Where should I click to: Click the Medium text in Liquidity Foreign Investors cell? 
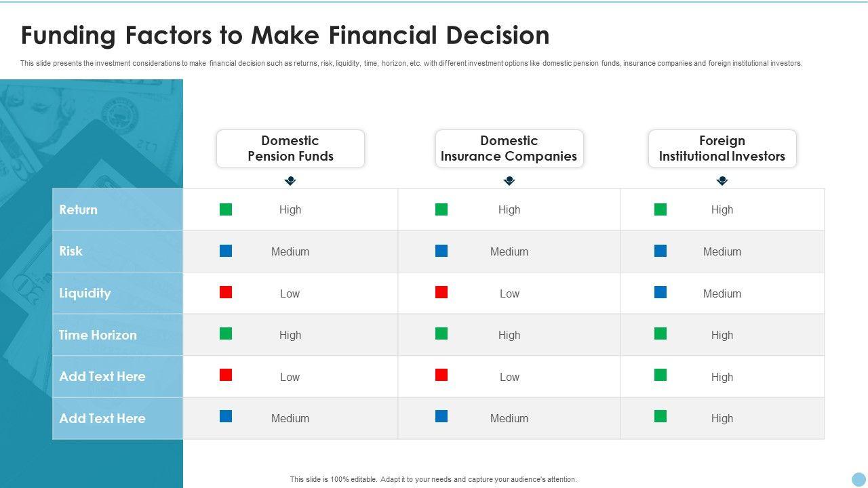point(722,293)
